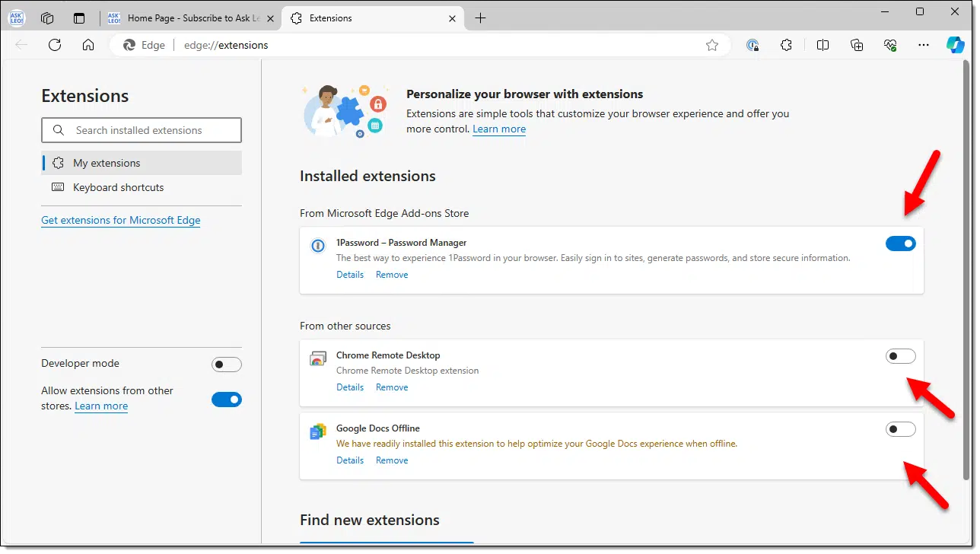
Task: Open the Extensions puzzle toolbar icon
Action: click(787, 45)
